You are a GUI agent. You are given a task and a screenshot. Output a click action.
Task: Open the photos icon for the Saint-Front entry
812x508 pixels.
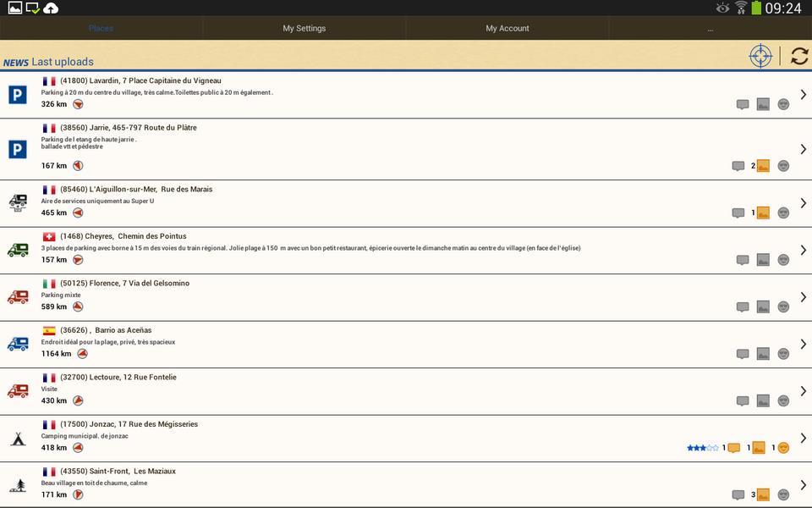coord(763,494)
